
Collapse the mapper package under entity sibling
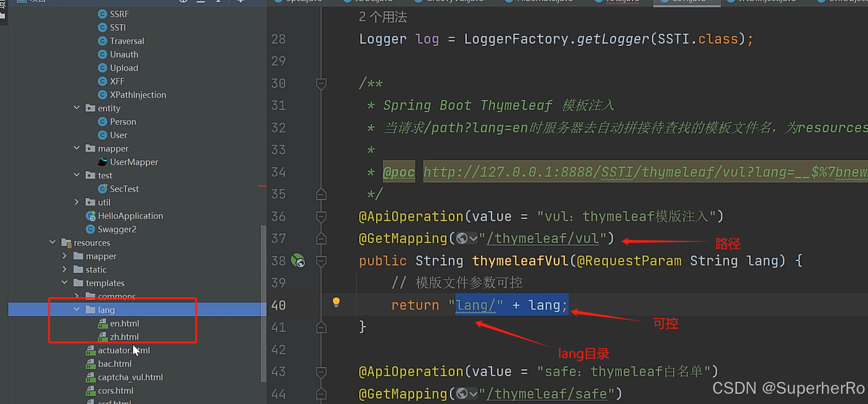[x=77, y=148]
